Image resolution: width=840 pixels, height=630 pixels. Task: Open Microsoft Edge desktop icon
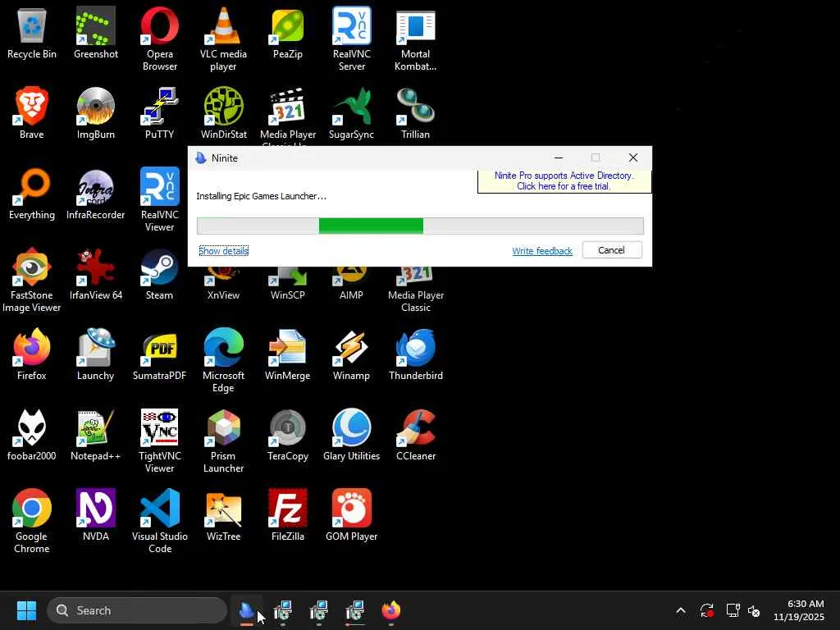(223, 360)
